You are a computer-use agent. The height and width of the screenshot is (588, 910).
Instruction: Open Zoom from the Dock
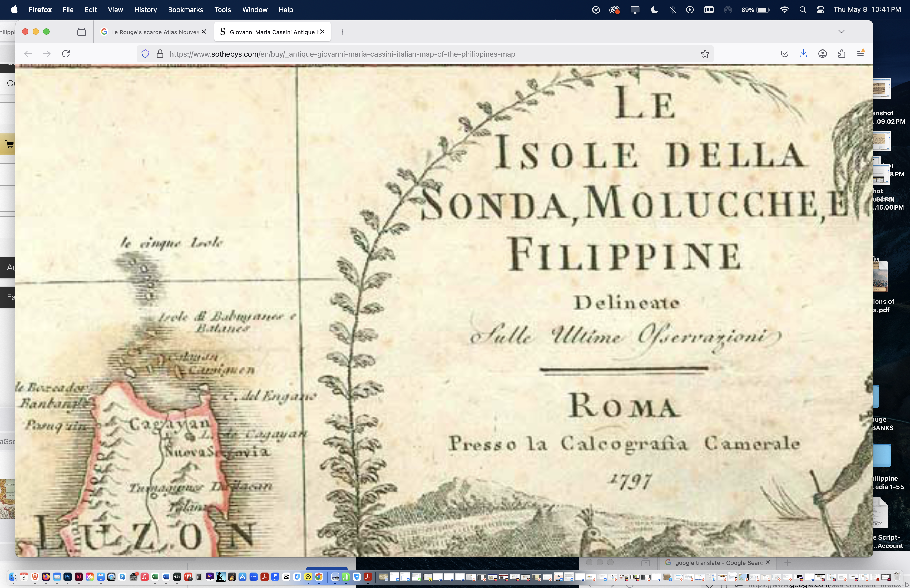254,576
